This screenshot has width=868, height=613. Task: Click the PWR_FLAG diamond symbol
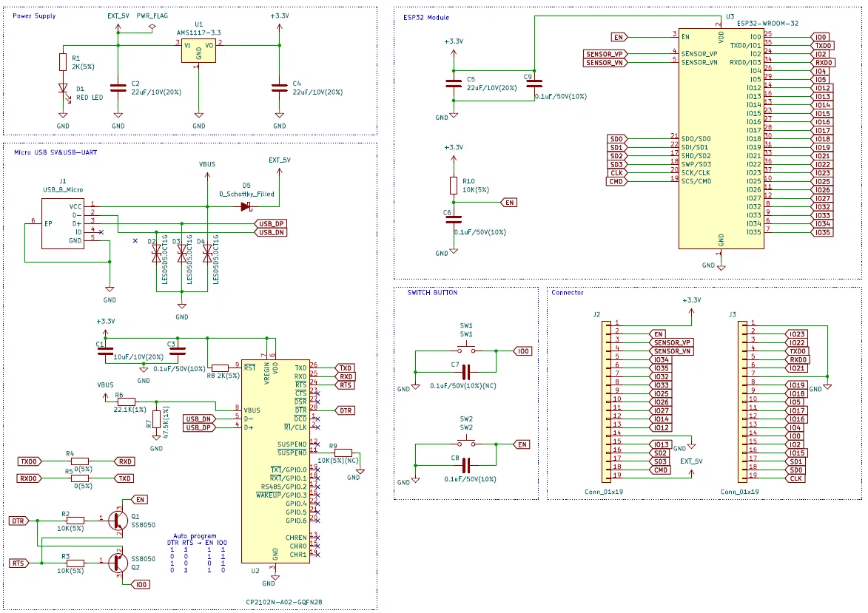[x=152, y=26]
